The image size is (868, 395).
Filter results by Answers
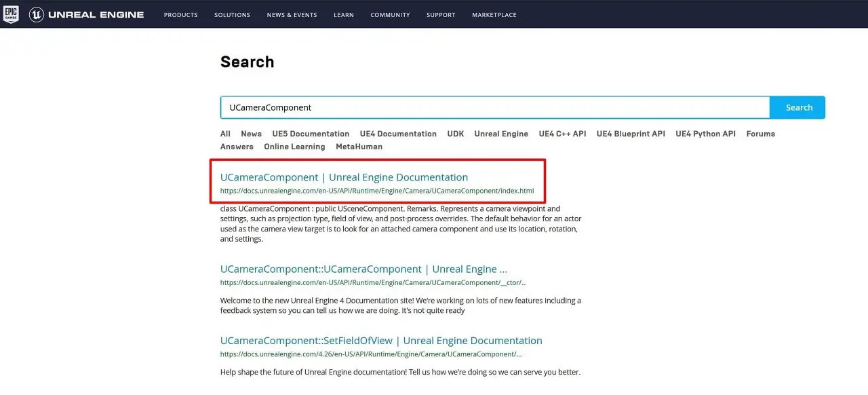tap(237, 147)
